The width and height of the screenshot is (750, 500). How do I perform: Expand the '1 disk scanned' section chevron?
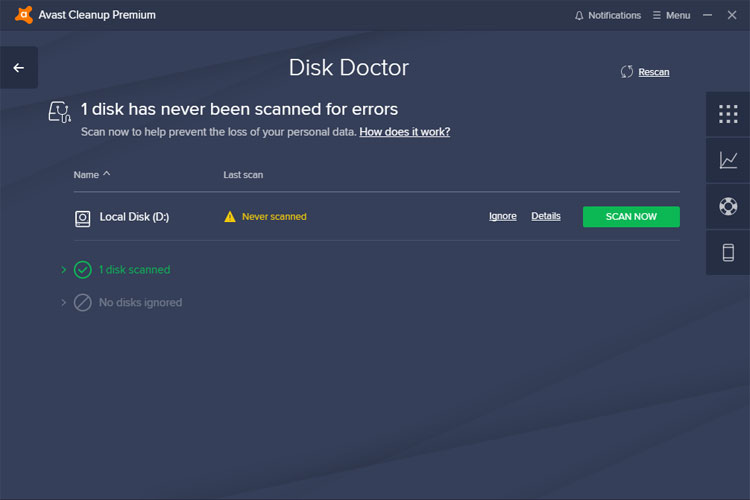(64, 270)
